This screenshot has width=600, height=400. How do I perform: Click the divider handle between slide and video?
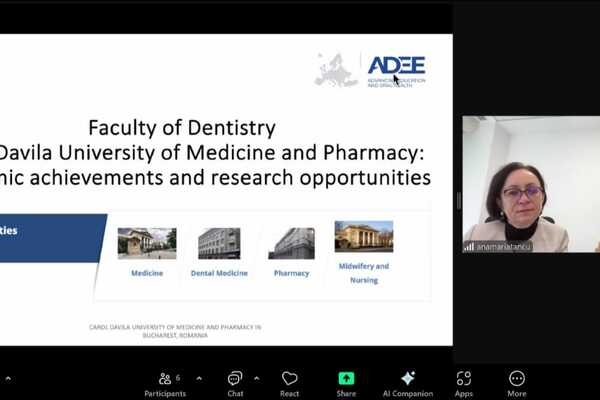tap(458, 200)
